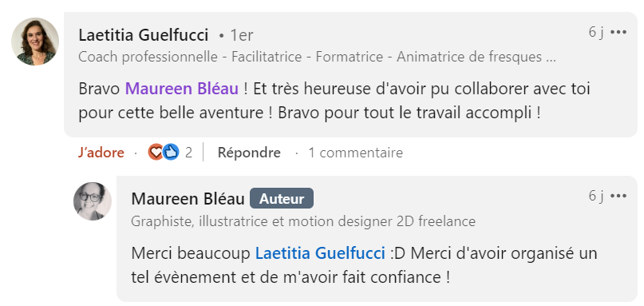Click Maureen's Graphiste illustratrice headline text

(x=303, y=221)
